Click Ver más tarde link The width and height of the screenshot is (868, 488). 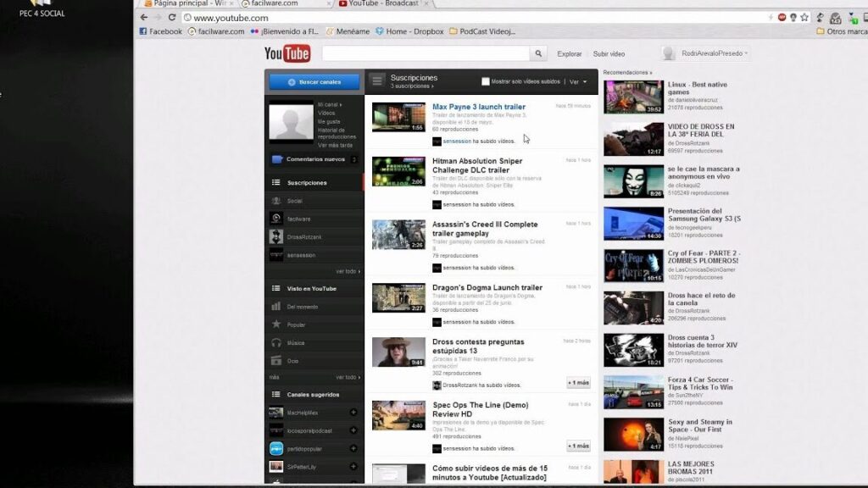335,146
